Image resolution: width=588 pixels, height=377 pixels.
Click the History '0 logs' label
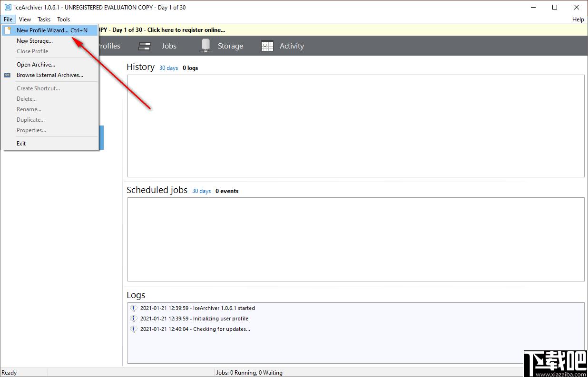[x=190, y=68]
